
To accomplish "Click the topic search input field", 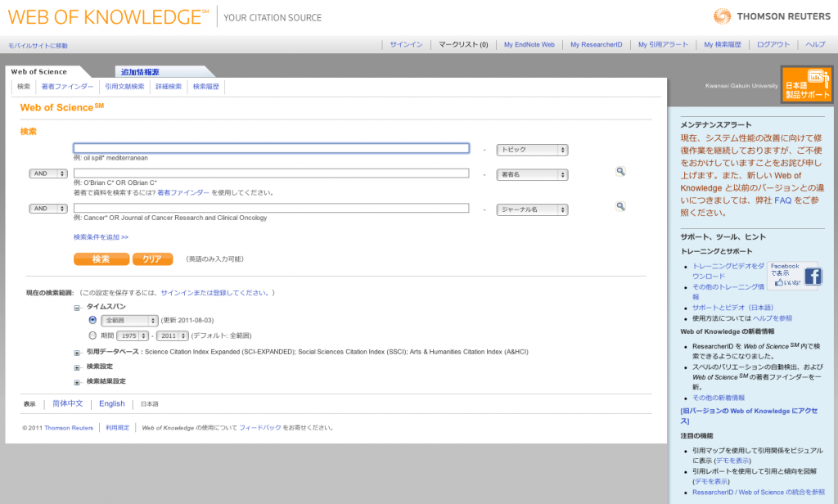I will tap(272, 148).
